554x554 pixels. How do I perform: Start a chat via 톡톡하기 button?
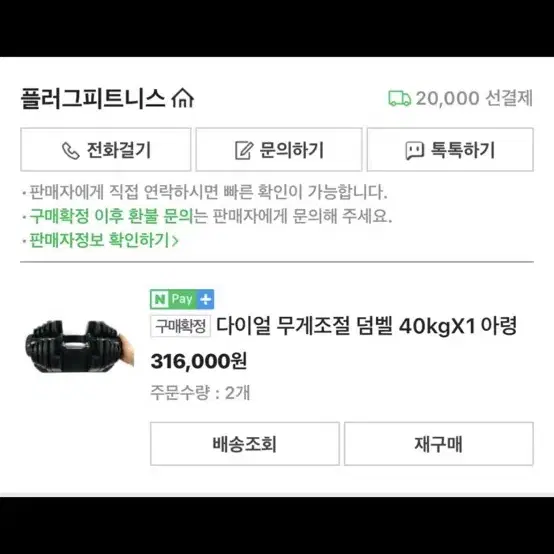[x=450, y=150]
